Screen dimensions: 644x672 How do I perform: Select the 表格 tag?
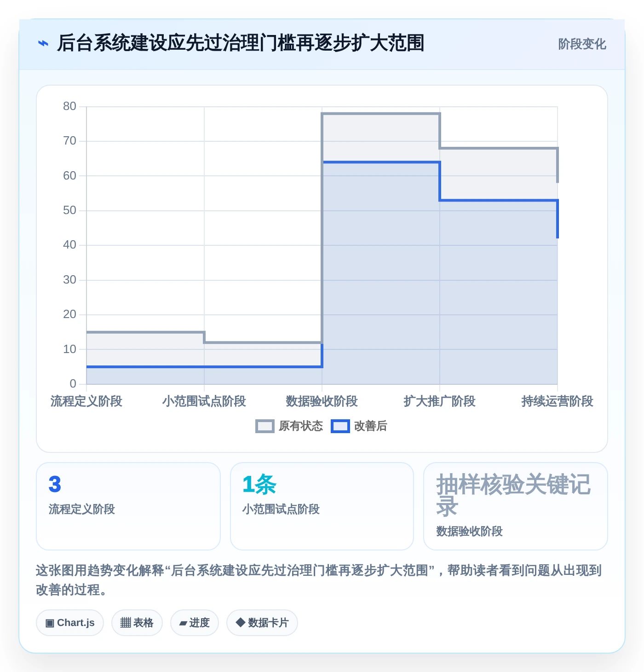(137, 623)
